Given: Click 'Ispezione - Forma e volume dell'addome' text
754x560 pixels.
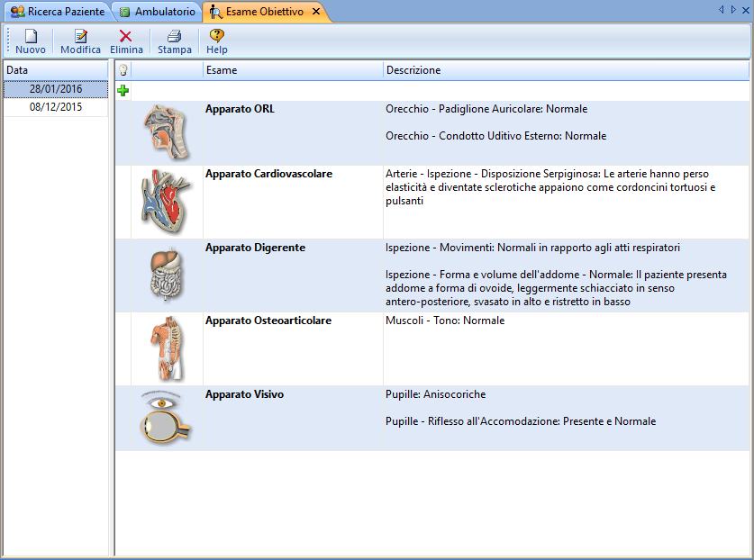Looking at the screenshot, I should [x=556, y=288].
